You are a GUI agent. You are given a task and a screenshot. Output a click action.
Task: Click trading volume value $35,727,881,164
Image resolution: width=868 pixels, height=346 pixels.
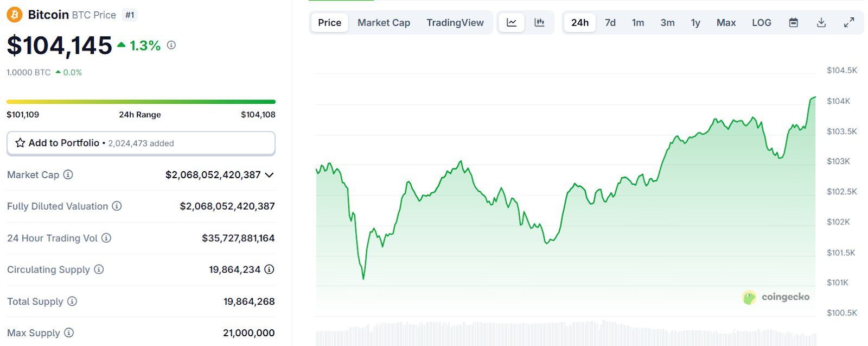click(238, 238)
